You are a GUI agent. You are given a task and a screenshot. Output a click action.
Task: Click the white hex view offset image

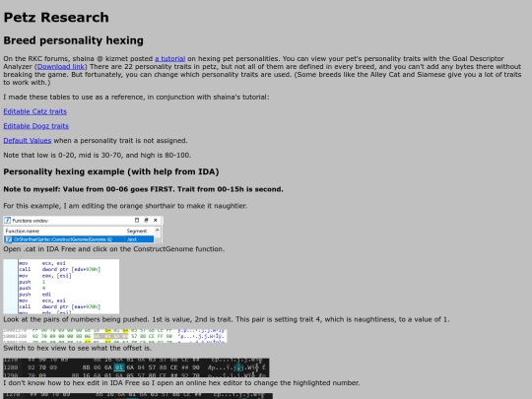point(115,336)
